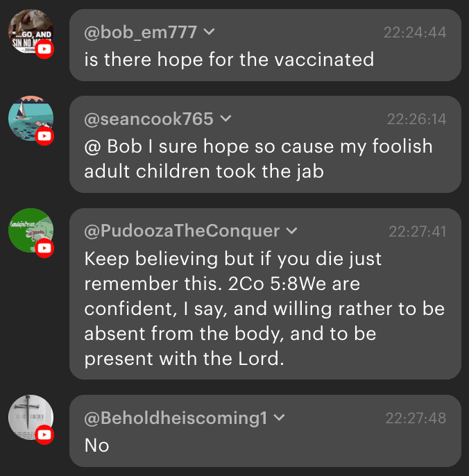This screenshot has width=469, height=476.
Task: Click YouTube badge on Beholdheiscoming1's avatar
Action: [x=44, y=435]
